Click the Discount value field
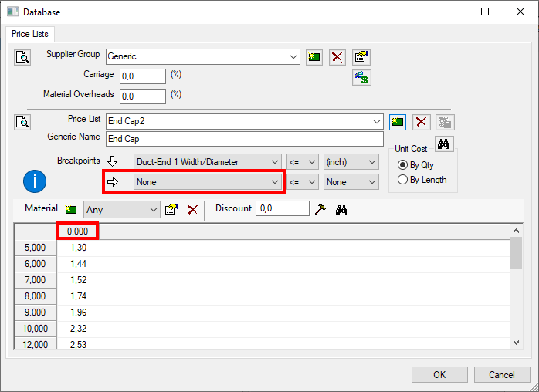Screen dimensions: 539x392 coord(283,208)
